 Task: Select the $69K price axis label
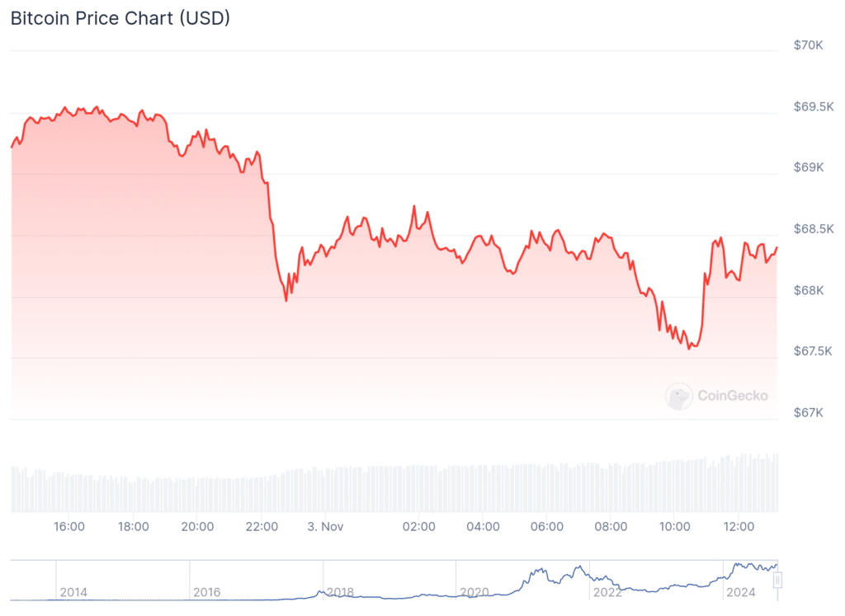(808, 167)
